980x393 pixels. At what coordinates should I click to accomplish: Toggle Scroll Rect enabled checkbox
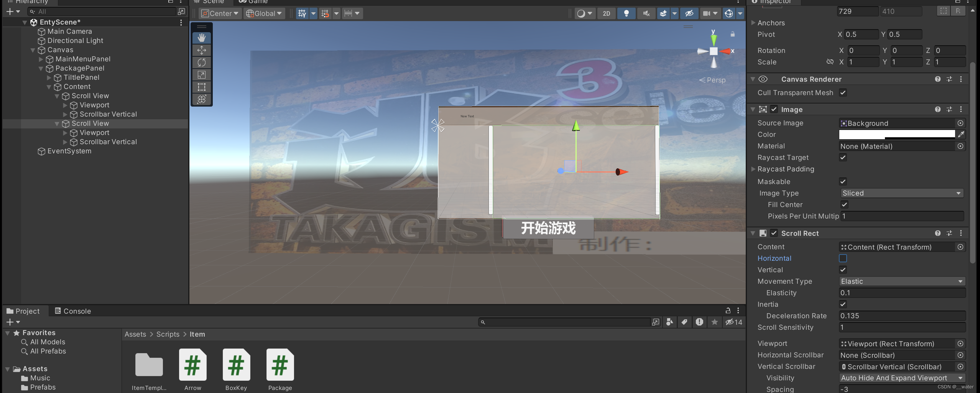(x=774, y=233)
